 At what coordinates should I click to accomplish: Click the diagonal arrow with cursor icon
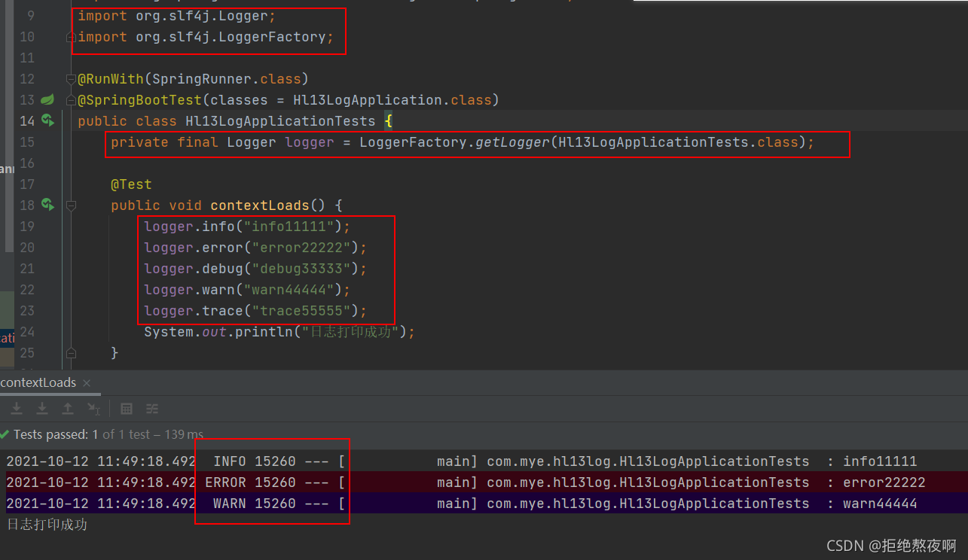click(x=93, y=408)
